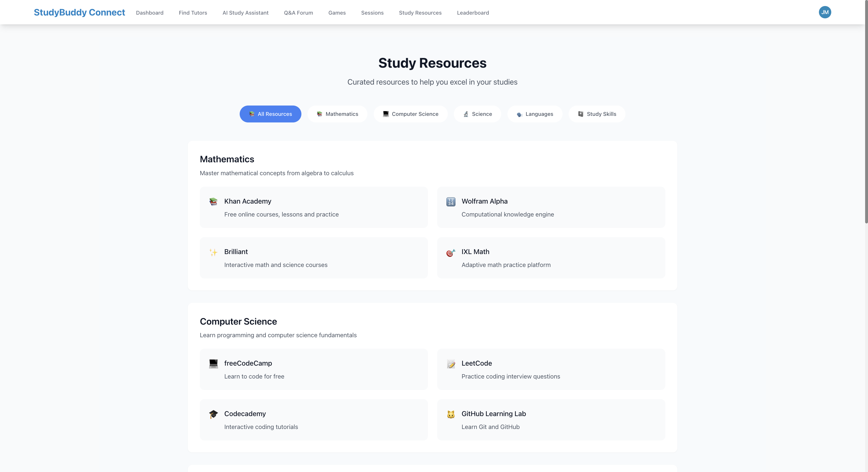This screenshot has width=868, height=472.
Task: Click the LeetCode memo icon
Action: coord(451,364)
